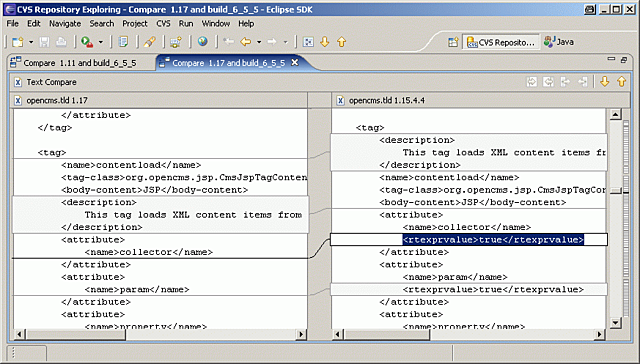
Task: Click Previous Difference arrow in Text Compare pane
Action: tap(622, 82)
